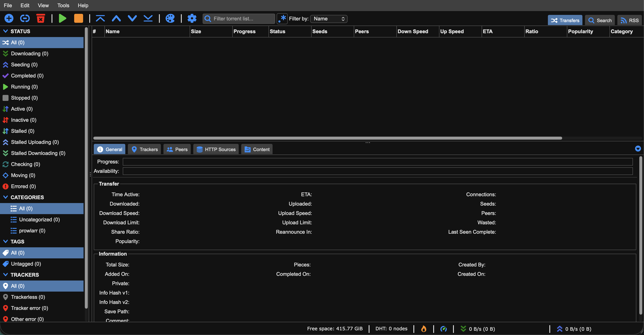Add torrent link using the chain icon
This screenshot has width=644, height=335.
(x=25, y=19)
